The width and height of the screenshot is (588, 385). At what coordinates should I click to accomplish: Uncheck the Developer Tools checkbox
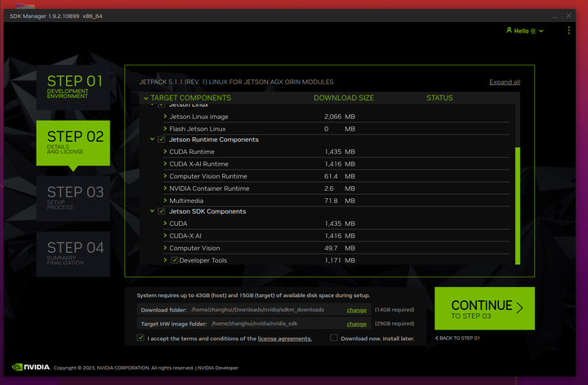[x=175, y=260]
